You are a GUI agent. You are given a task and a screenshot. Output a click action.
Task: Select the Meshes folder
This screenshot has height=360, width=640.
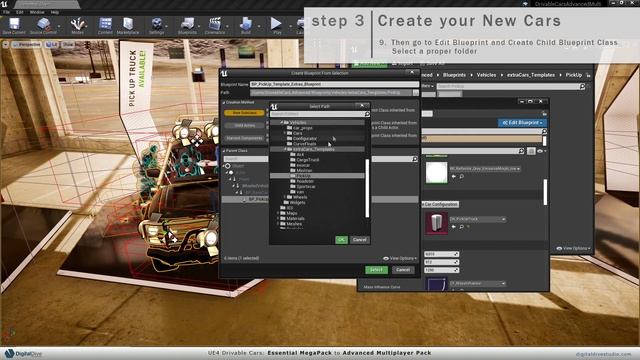294,224
